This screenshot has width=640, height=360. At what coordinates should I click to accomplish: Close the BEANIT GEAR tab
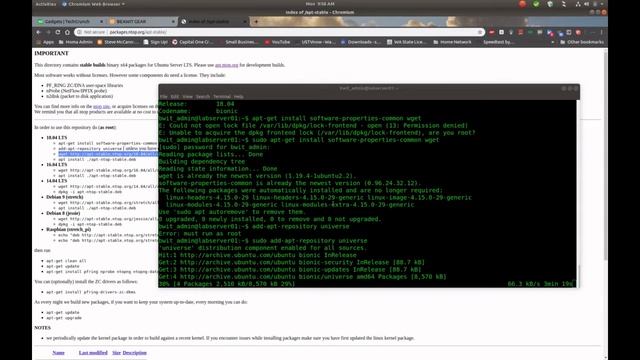tap(173, 22)
